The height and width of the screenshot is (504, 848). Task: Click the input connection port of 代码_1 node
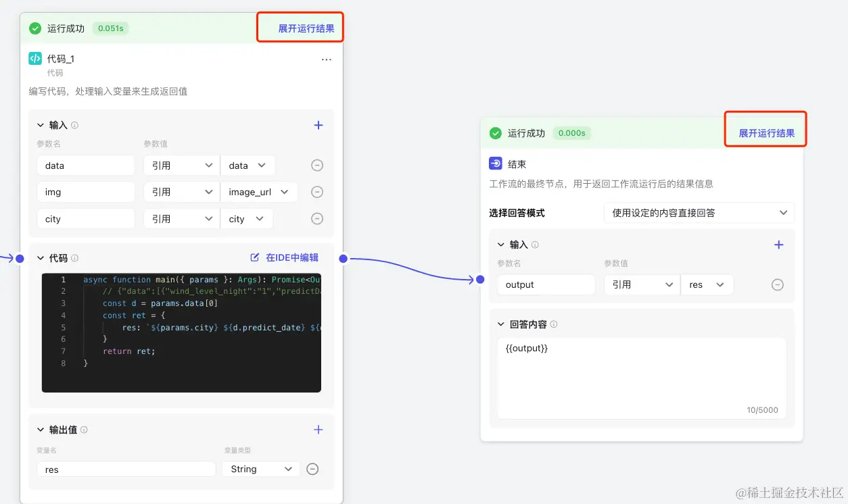pos(20,258)
